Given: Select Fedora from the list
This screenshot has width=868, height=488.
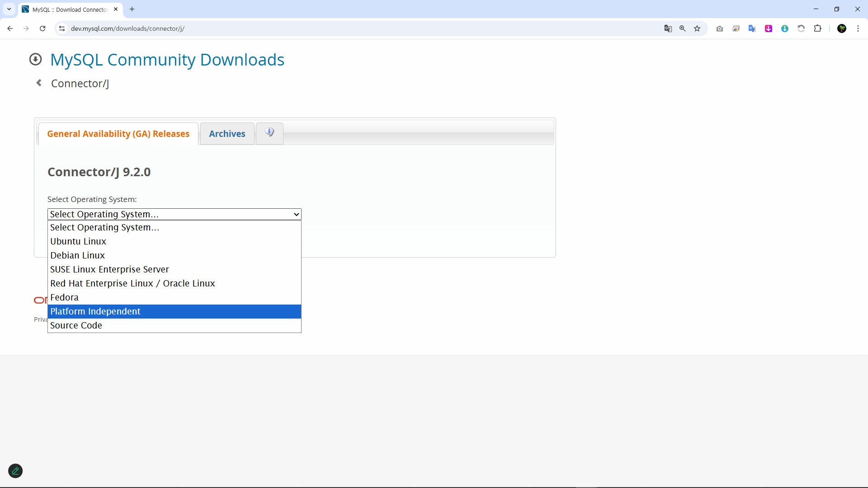Looking at the screenshot, I should point(174,297).
